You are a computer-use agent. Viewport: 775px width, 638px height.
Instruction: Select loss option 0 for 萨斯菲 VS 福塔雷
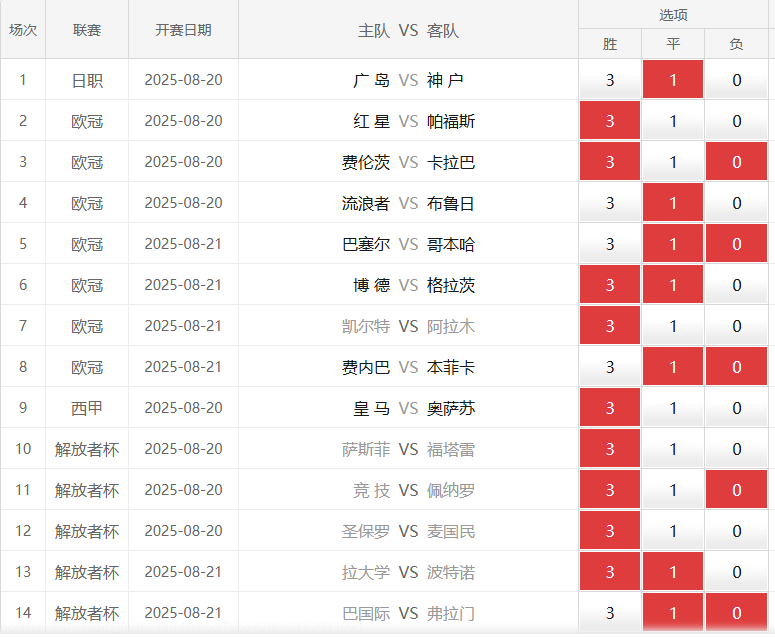[x=736, y=449]
